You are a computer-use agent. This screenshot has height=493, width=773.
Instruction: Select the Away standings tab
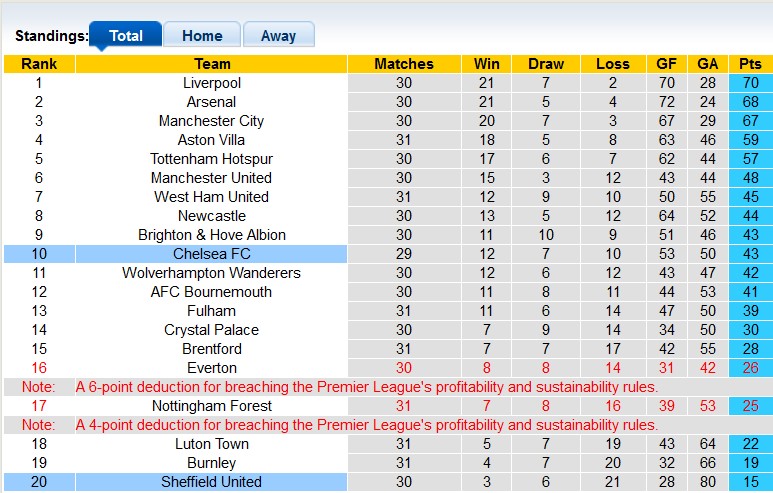[278, 36]
